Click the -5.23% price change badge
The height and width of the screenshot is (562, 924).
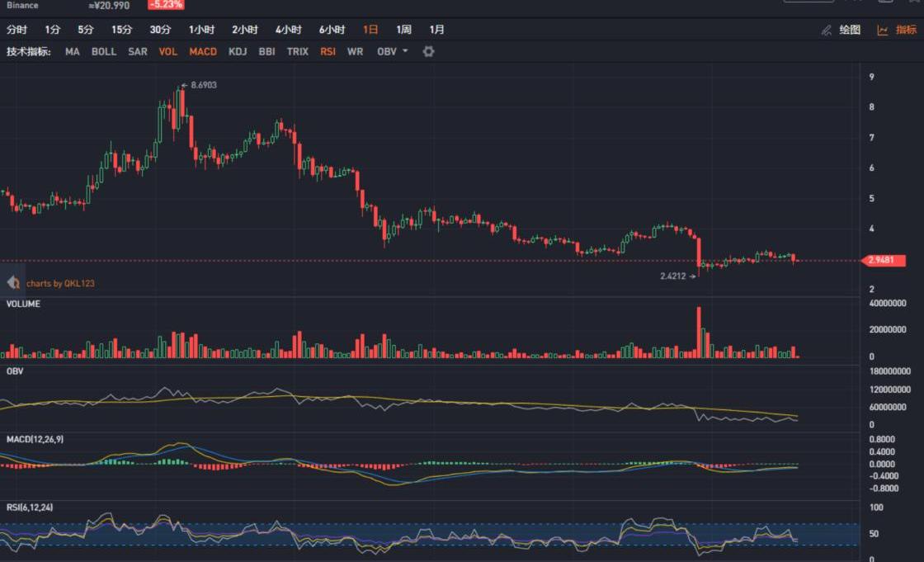click(166, 5)
